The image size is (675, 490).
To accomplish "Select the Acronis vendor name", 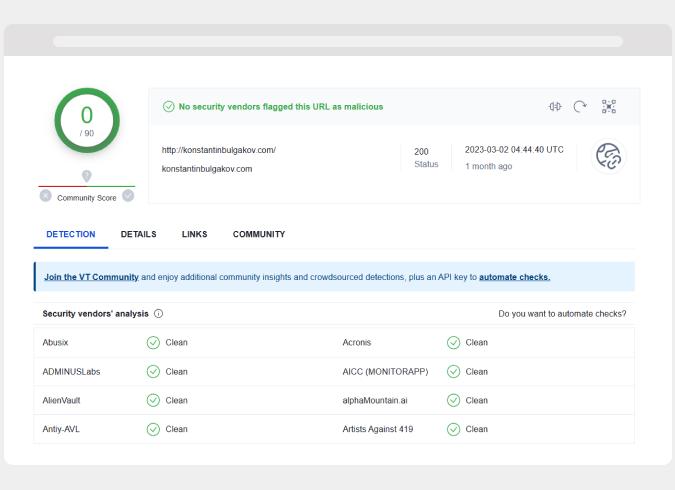I will click(x=356, y=342).
